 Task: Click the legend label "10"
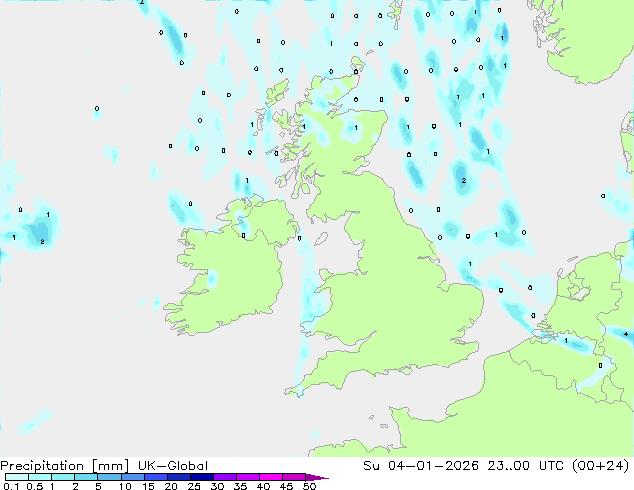coord(125,486)
